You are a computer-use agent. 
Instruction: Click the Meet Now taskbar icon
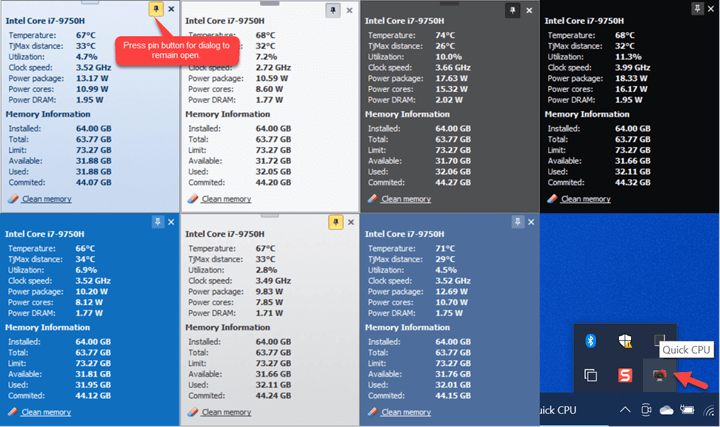(x=646, y=410)
